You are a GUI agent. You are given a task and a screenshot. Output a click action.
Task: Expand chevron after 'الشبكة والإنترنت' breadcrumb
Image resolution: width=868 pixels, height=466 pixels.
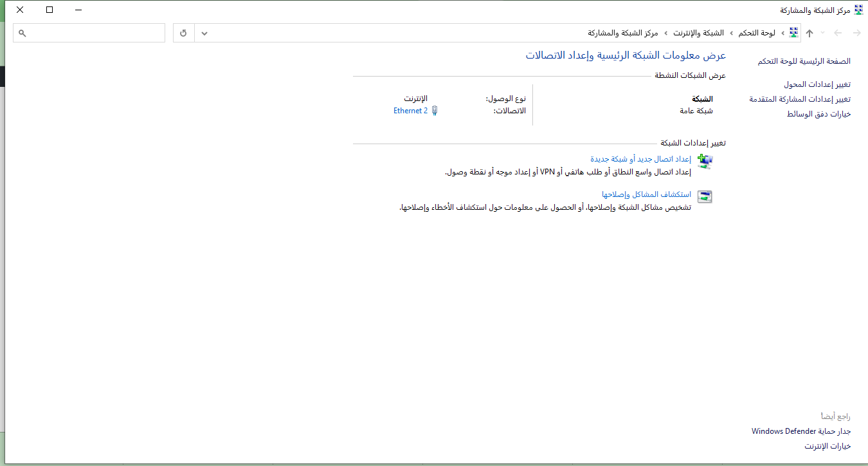tap(665, 33)
